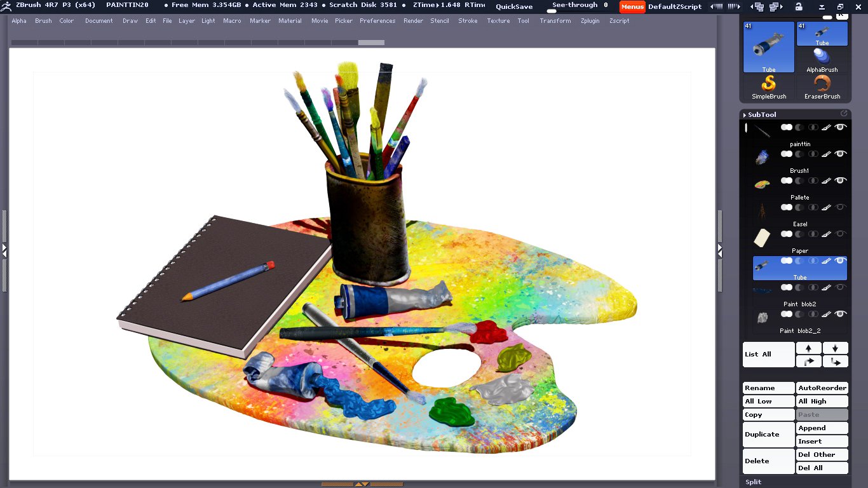This screenshot has height=488, width=868.
Task: Click the AutoReorder button
Action: click(822, 388)
